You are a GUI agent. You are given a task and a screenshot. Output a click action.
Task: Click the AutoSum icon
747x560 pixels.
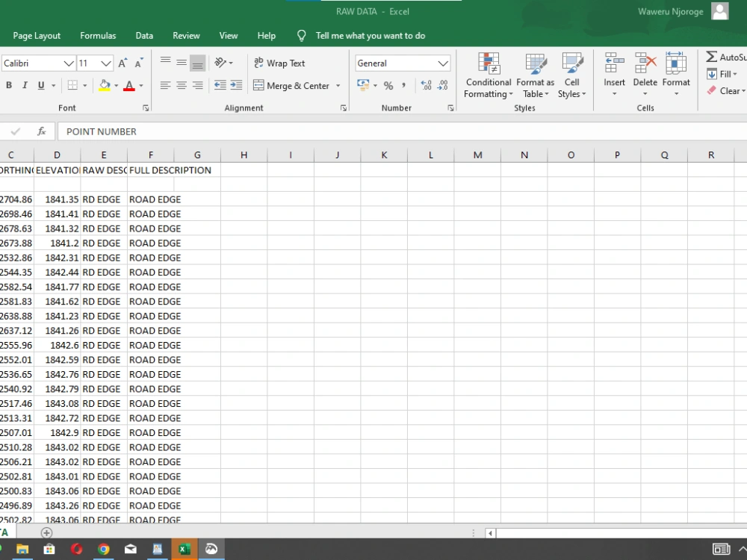711,56
